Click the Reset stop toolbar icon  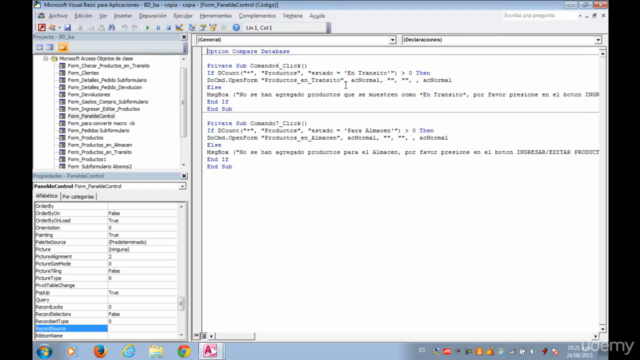click(x=168, y=28)
